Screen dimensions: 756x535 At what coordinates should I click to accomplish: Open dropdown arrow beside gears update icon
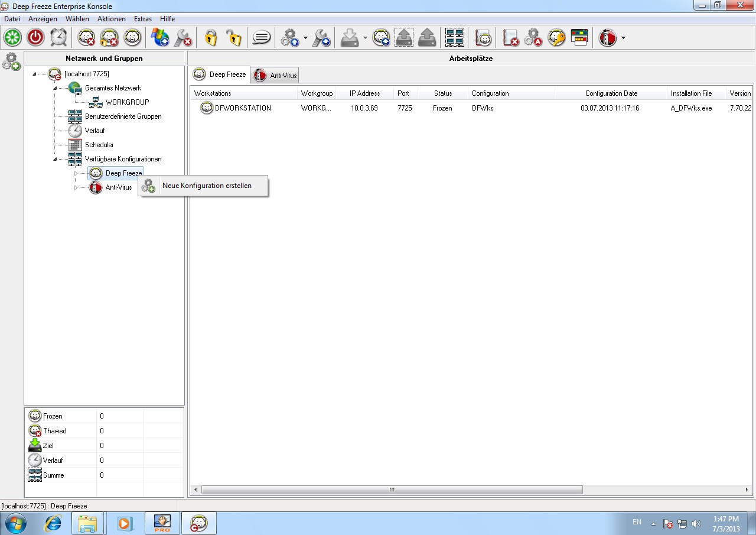tap(305, 38)
